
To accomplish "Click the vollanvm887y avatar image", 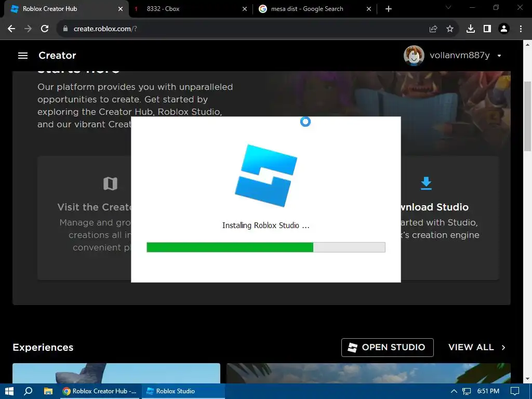I will pos(414,55).
